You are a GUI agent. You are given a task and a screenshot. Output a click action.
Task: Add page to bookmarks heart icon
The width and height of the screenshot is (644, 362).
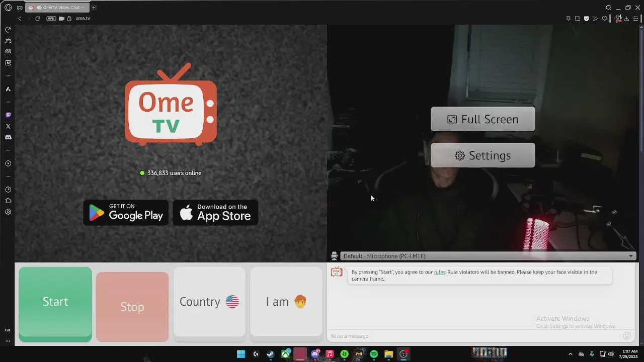[604, 19]
